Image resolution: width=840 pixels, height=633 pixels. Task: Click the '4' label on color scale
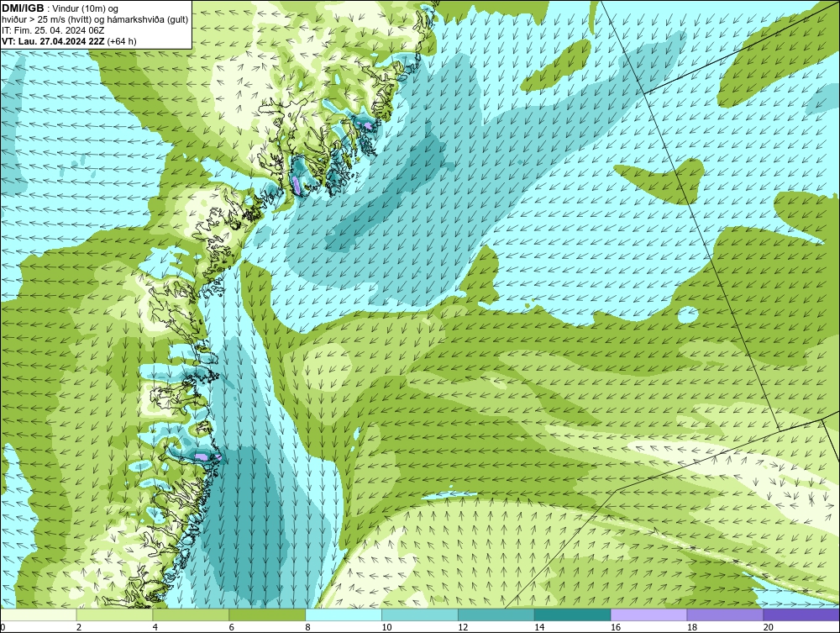coord(155,627)
